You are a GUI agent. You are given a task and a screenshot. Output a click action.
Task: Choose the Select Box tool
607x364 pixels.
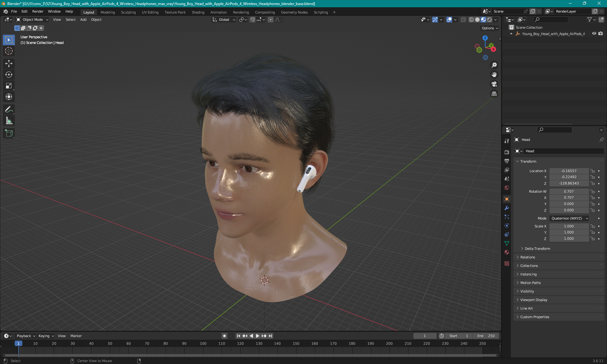click(x=9, y=40)
